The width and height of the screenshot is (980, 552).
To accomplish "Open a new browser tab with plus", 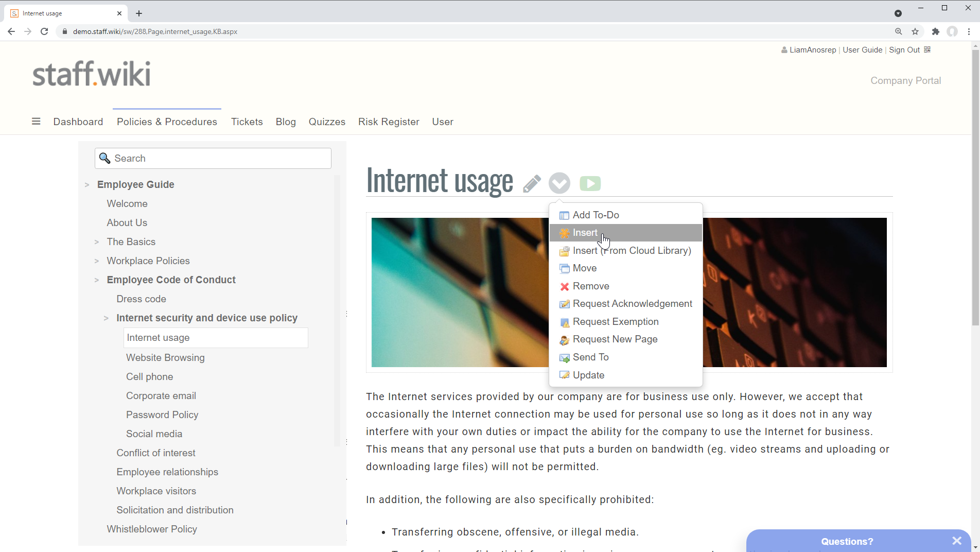I will coord(139,13).
